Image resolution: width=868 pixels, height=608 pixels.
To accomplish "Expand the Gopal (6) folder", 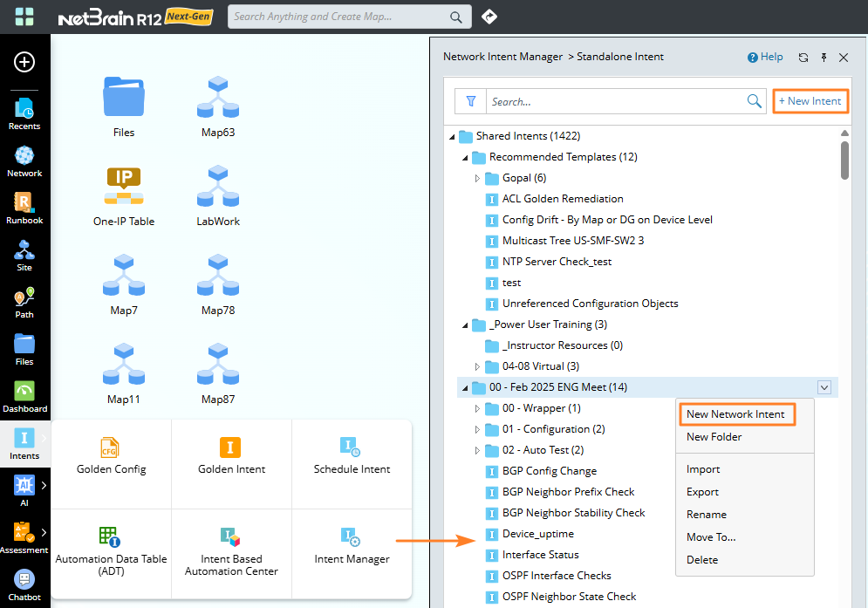I will click(x=477, y=178).
